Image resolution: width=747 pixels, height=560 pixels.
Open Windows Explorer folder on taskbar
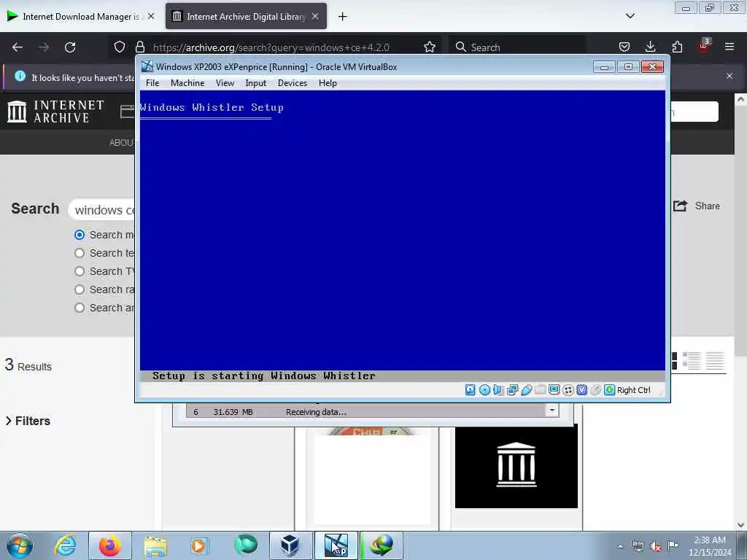pyautogui.click(x=155, y=545)
